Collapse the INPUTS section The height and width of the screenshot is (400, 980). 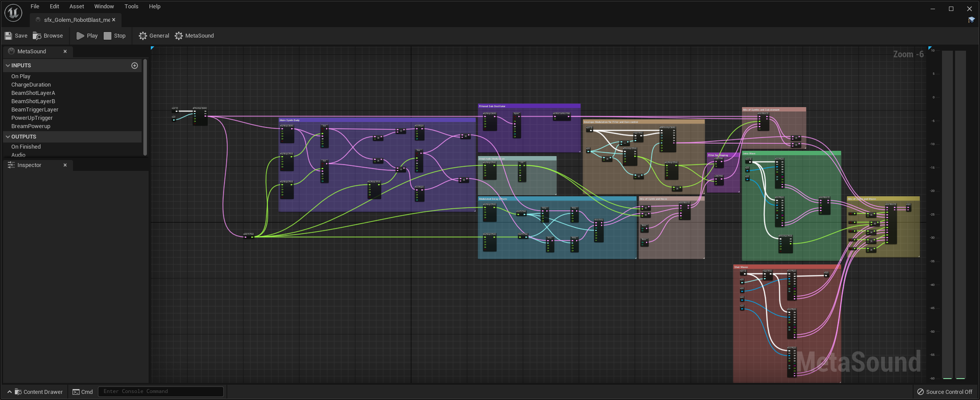[8, 66]
